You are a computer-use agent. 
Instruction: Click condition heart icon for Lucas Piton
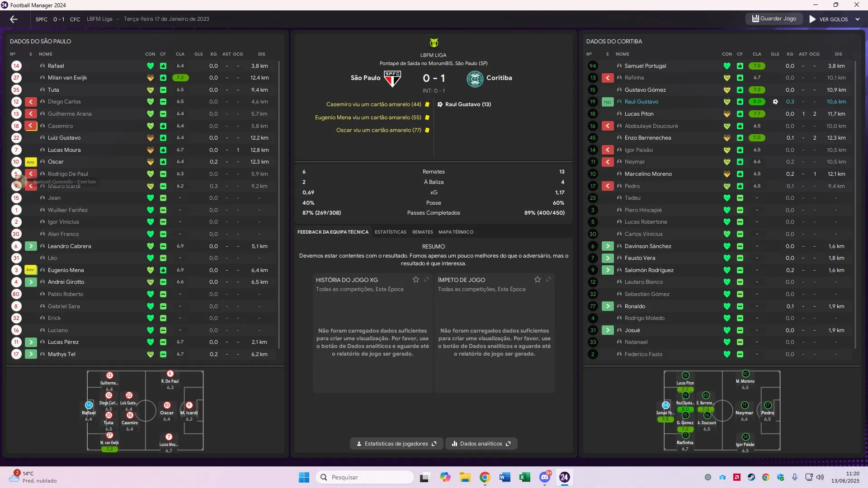click(727, 114)
